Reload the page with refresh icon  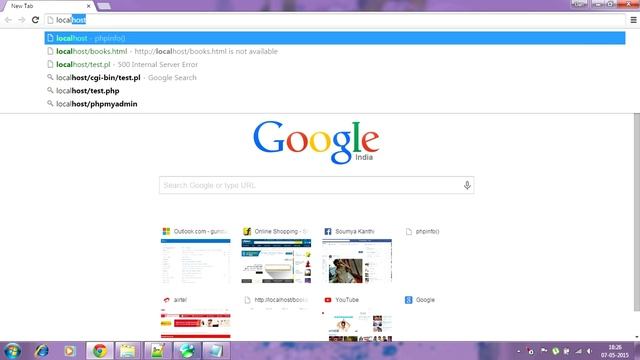point(35,20)
